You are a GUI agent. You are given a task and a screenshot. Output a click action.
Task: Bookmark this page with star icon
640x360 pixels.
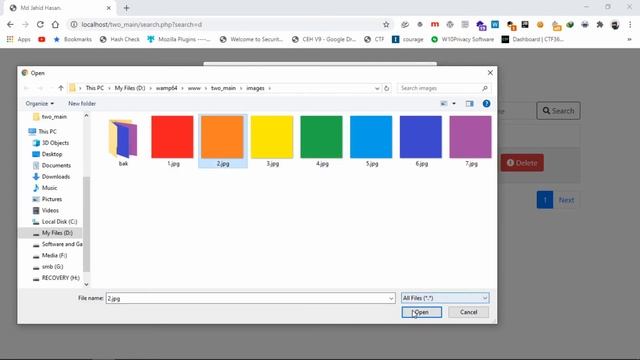(x=386, y=24)
